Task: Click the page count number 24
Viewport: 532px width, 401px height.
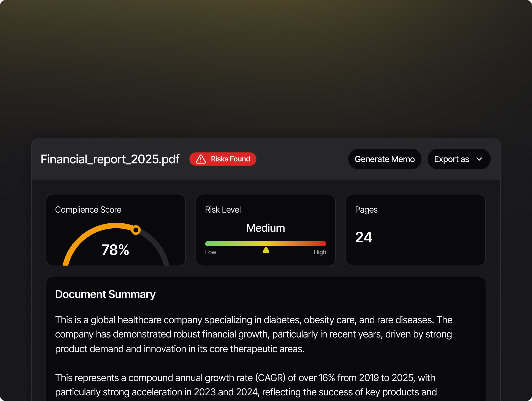Action: point(363,237)
